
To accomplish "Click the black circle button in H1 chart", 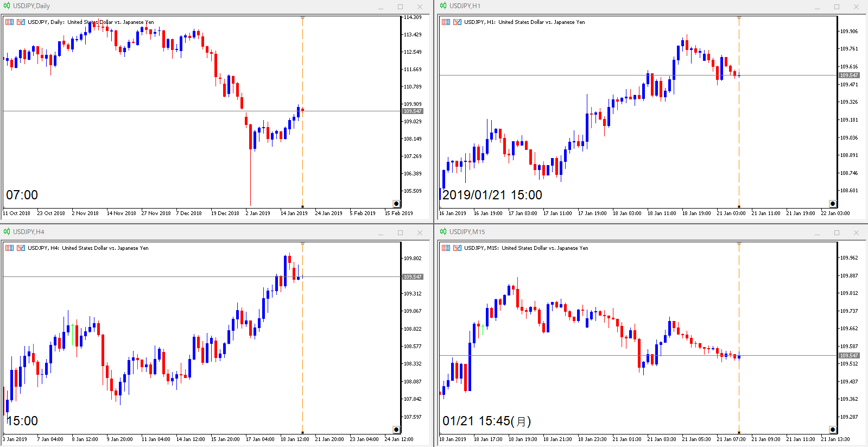I will tap(833, 204).
